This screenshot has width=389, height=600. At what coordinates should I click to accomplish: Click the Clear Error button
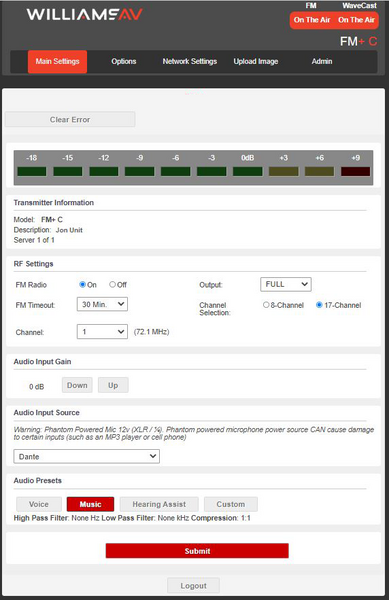click(70, 119)
